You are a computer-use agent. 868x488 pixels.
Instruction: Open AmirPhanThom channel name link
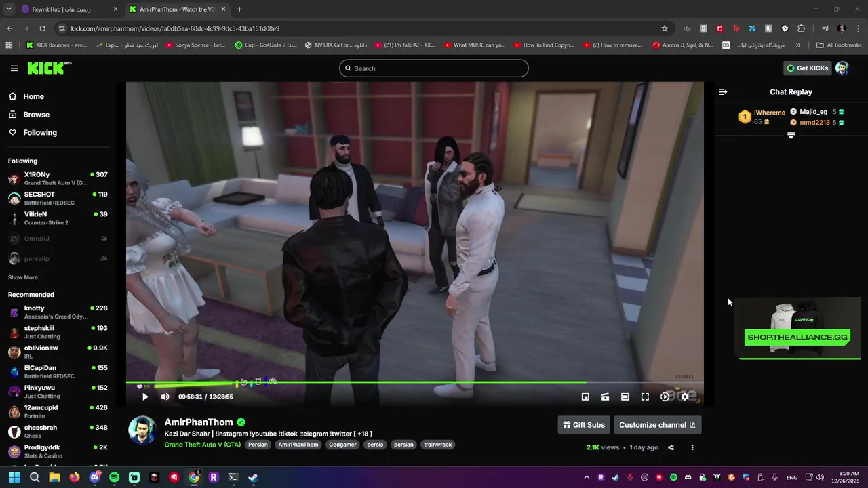pyautogui.click(x=199, y=422)
